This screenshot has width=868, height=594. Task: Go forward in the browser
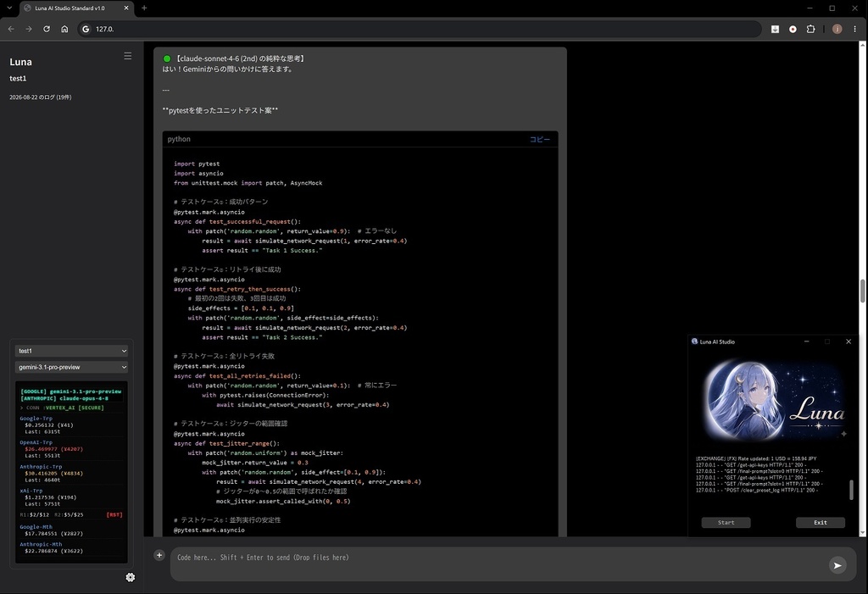coord(29,29)
